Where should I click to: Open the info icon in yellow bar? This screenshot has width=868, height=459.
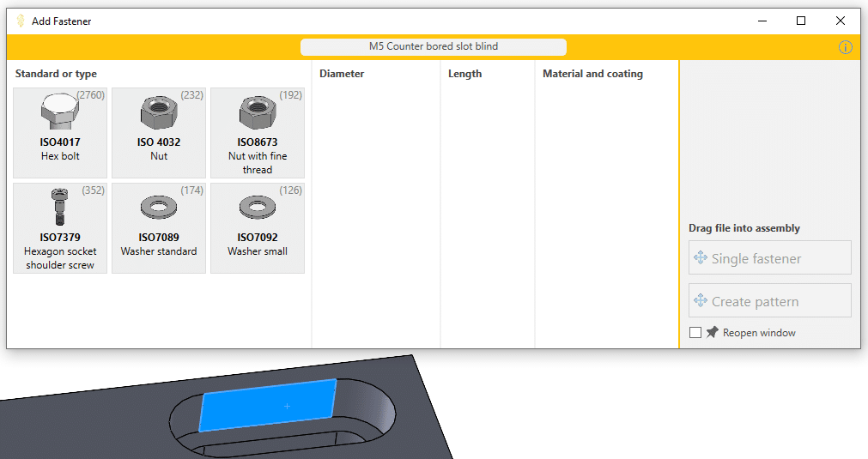coord(846,47)
